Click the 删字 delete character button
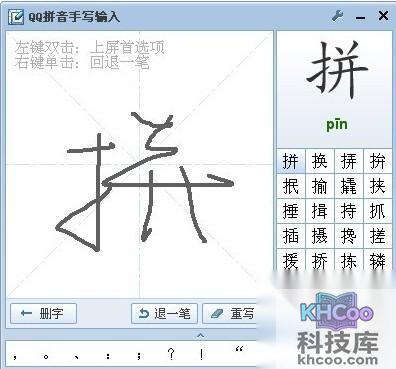 coord(43,313)
